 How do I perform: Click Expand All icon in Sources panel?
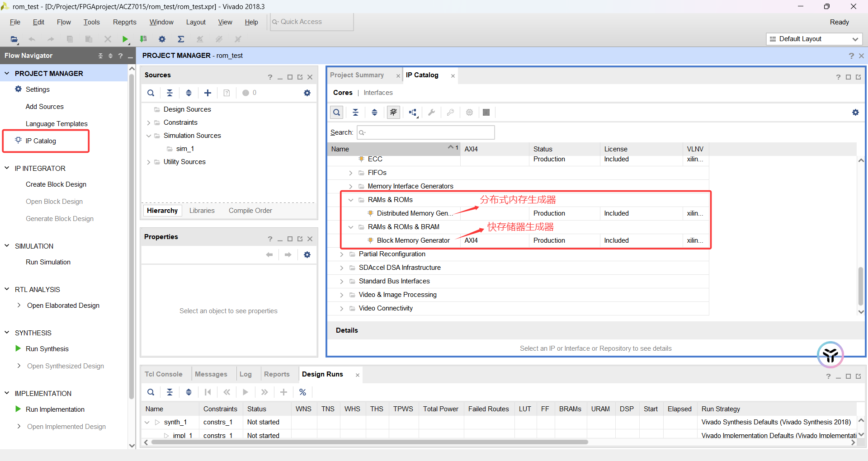click(x=189, y=93)
